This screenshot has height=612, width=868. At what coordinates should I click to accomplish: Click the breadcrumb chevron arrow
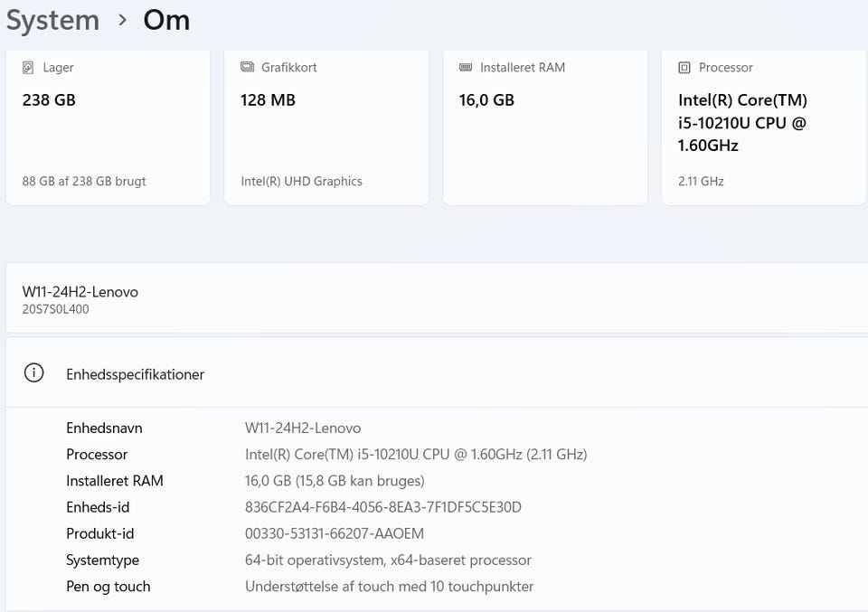(x=122, y=20)
